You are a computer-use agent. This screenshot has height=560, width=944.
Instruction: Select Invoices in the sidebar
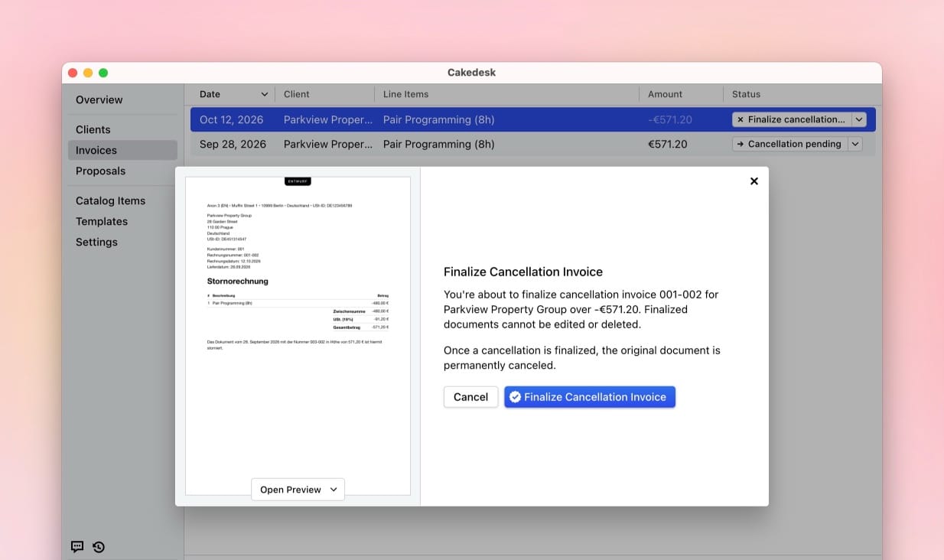tap(122, 150)
